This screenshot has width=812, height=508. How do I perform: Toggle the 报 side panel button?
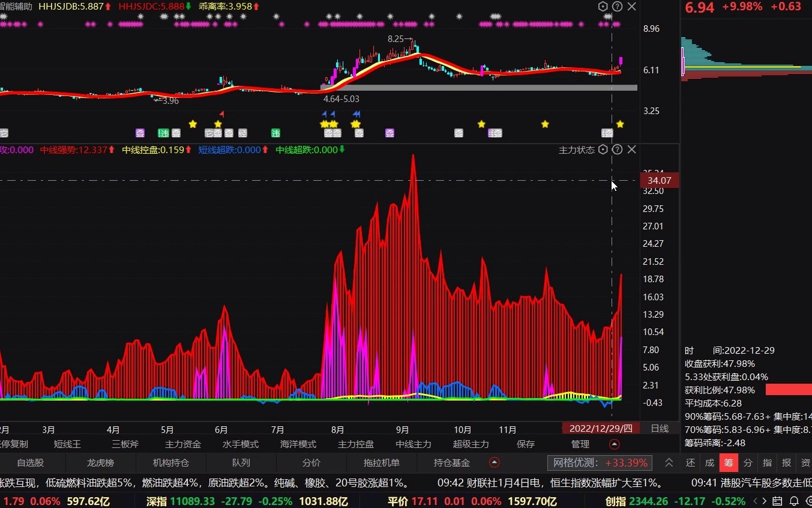tap(786, 463)
